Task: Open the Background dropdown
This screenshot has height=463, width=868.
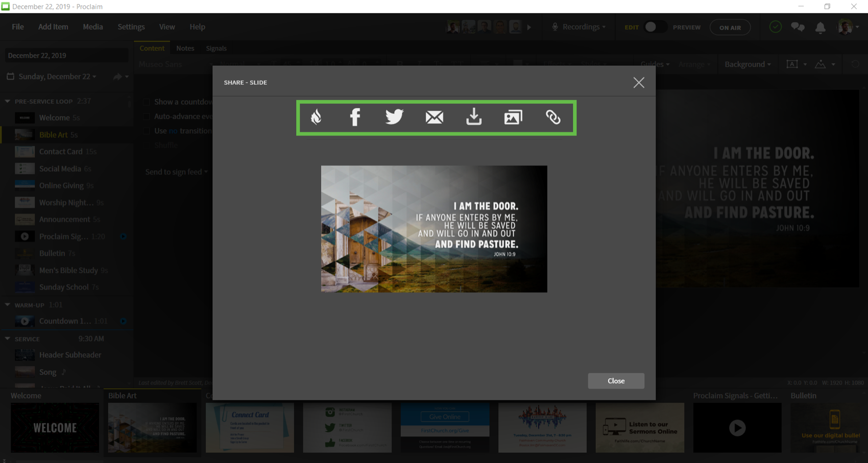Action: point(748,64)
